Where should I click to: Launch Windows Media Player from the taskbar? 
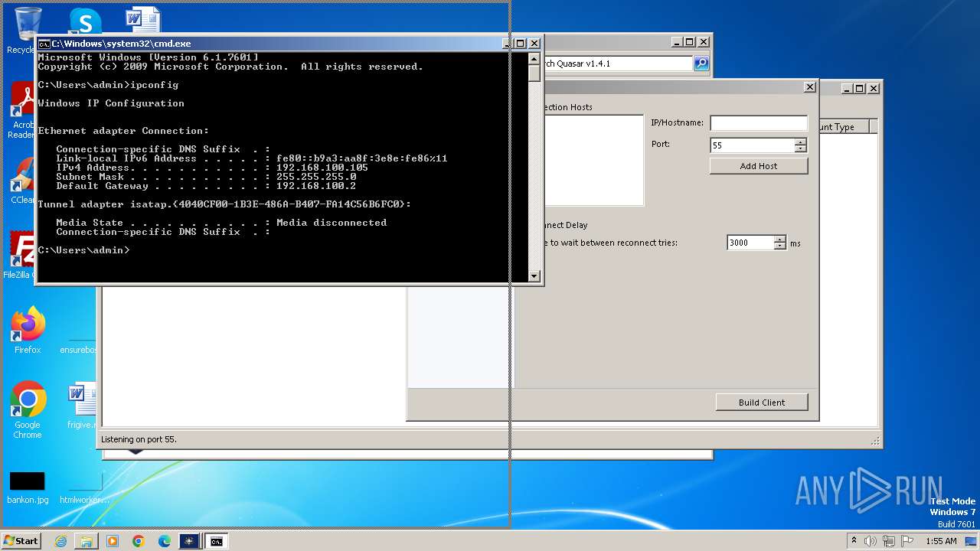113,541
